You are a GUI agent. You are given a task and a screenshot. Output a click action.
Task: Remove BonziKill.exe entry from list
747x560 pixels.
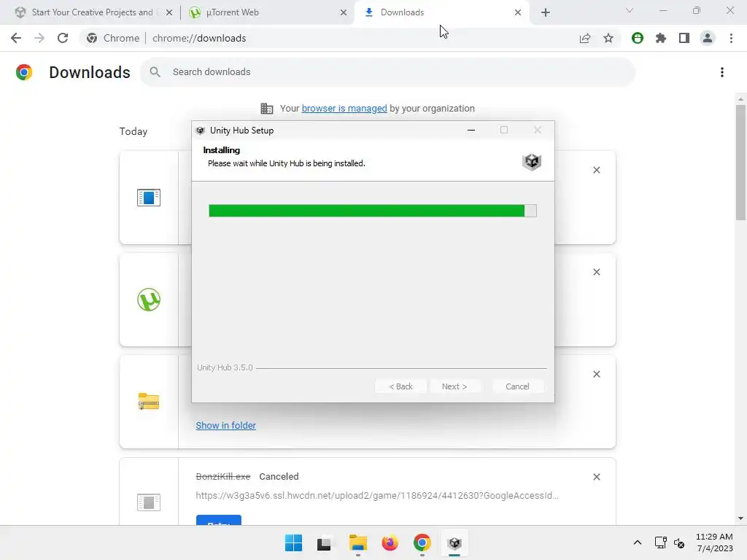597,477
